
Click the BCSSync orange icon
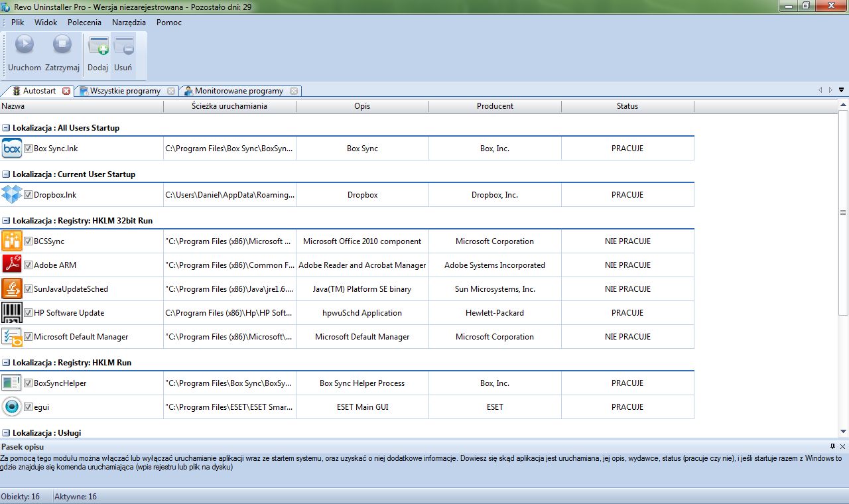12,241
